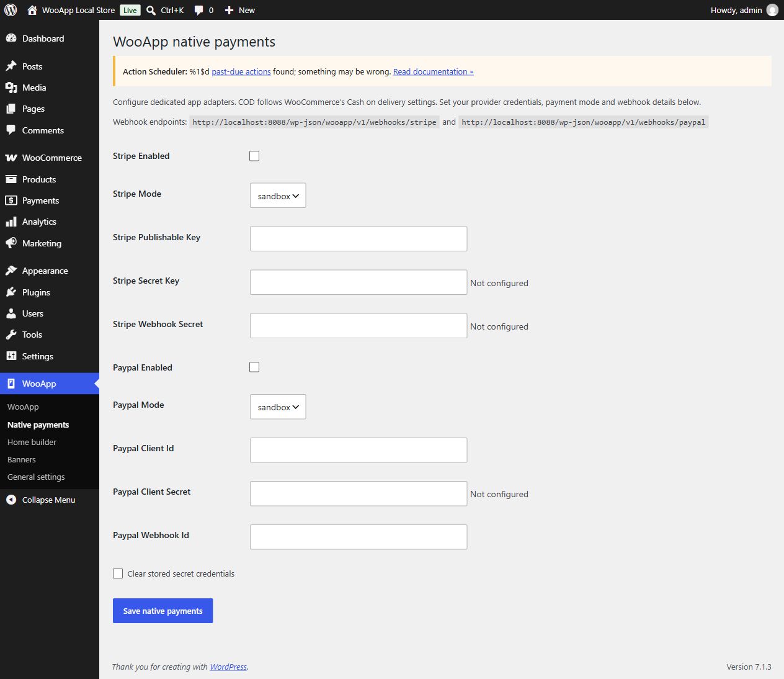Focus the Stripe Webhook Secret field
784x679 pixels.
click(359, 326)
